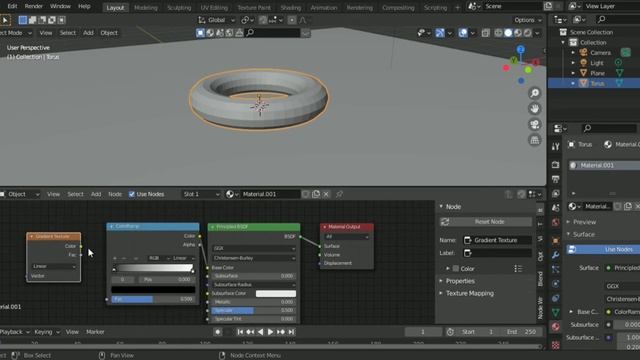Image resolution: width=640 pixels, height=360 pixels.
Task: Open Modifier properties wrench tab
Action: [556, 255]
